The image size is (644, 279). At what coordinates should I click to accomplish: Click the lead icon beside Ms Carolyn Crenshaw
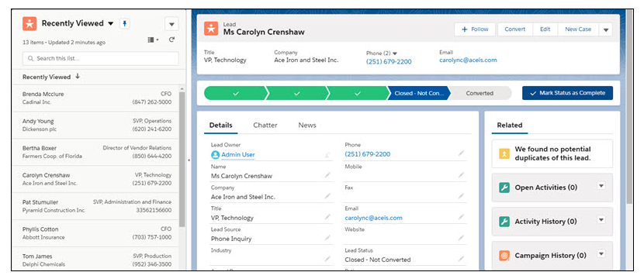(x=211, y=29)
